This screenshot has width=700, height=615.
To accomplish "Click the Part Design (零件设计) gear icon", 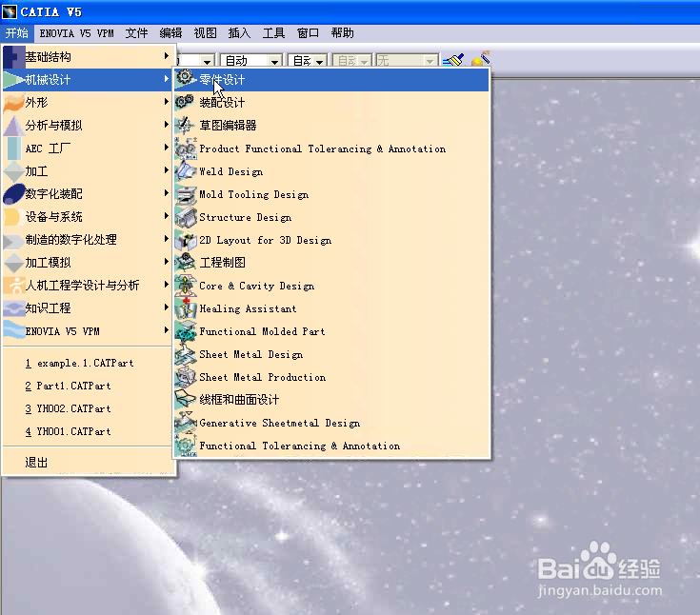I will [185, 79].
